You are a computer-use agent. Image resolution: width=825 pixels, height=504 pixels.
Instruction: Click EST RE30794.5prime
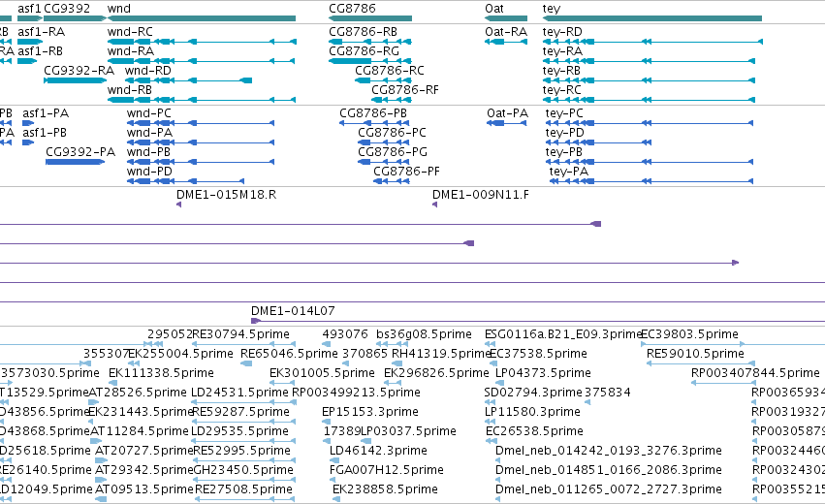coord(241,334)
